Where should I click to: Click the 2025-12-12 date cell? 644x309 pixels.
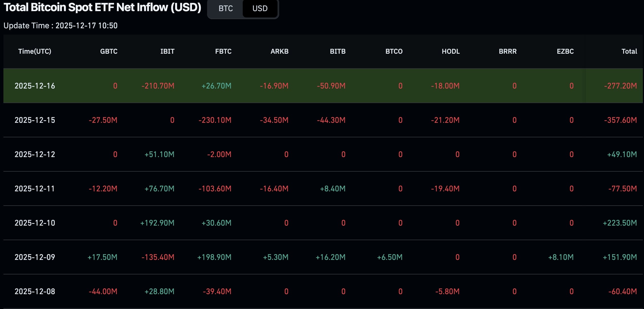[x=35, y=154]
